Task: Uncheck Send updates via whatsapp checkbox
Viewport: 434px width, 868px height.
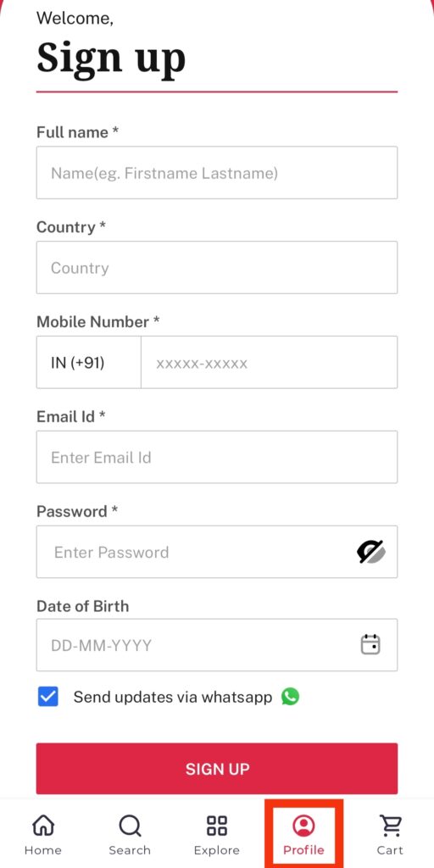Action: (48, 697)
